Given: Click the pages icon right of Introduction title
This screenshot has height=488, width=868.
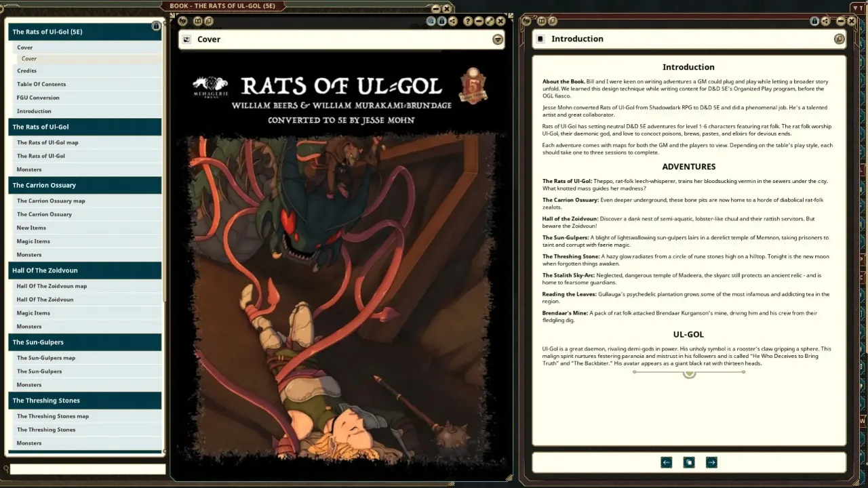Looking at the screenshot, I should (840, 39).
